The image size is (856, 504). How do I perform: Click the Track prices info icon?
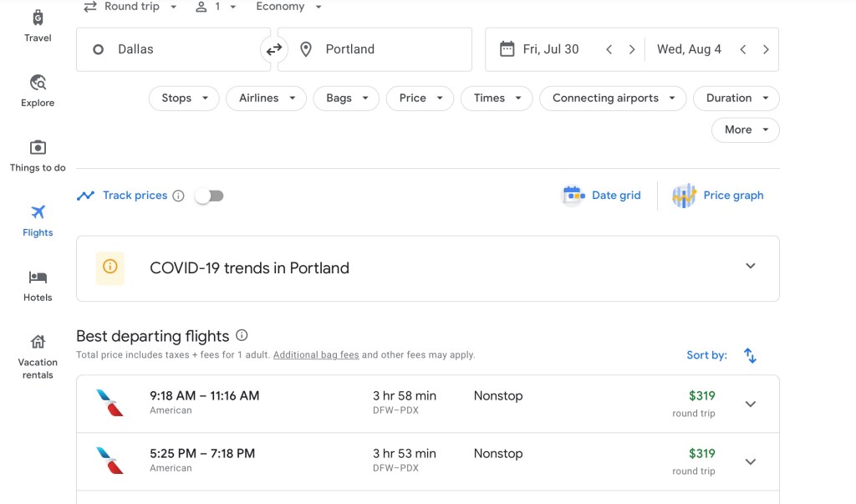pyautogui.click(x=178, y=196)
